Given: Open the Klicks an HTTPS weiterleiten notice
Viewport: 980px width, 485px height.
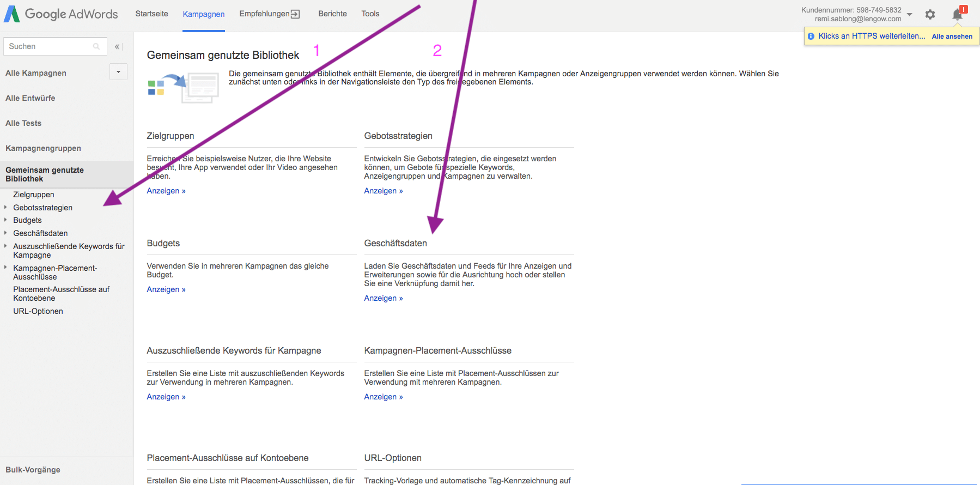Looking at the screenshot, I should tap(872, 36).
